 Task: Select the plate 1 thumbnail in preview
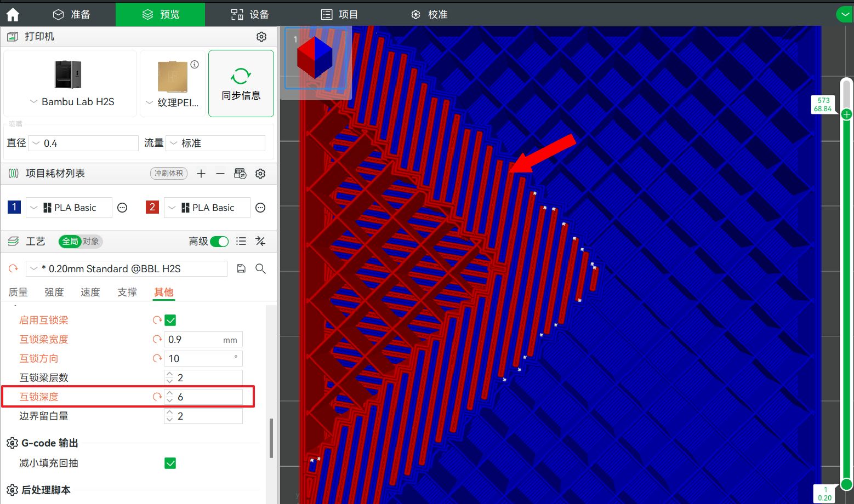[316, 59]
